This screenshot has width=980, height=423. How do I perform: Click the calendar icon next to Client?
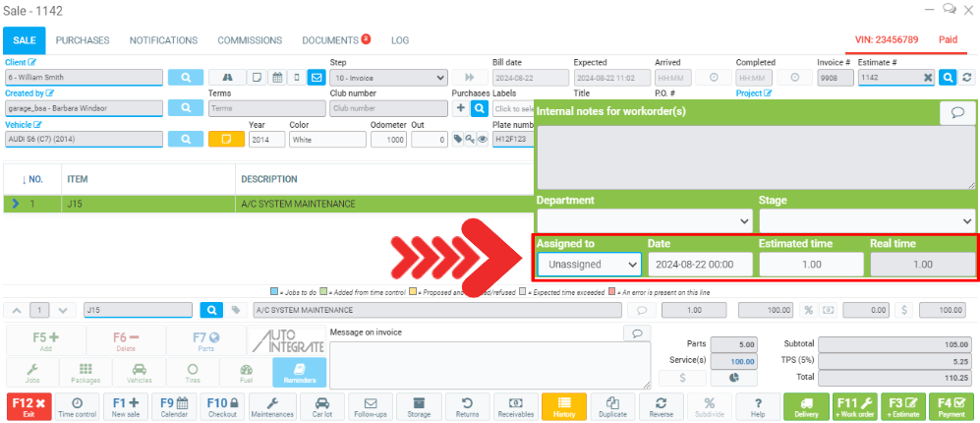tap(277, 77)
